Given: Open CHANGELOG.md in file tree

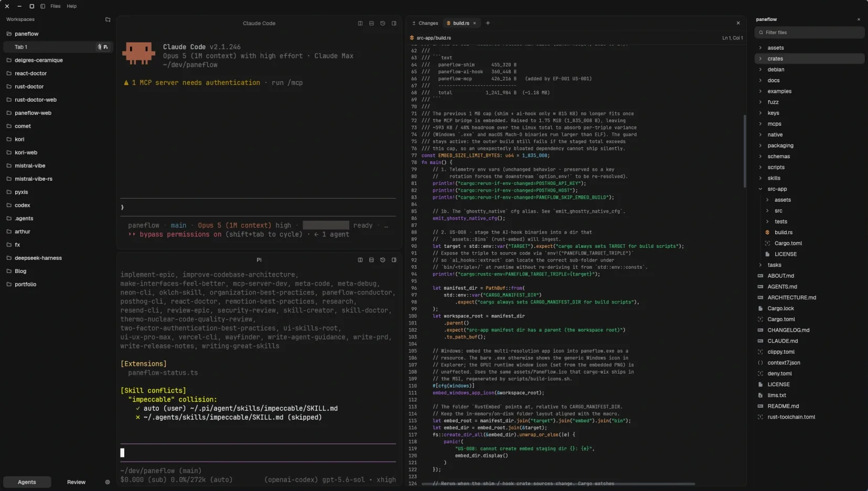Looking at the screenshot, I should 788,330.
